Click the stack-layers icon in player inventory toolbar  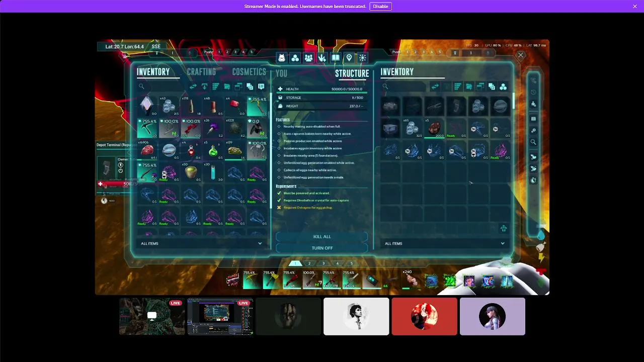pyautogui.click(x=250, y=86)
